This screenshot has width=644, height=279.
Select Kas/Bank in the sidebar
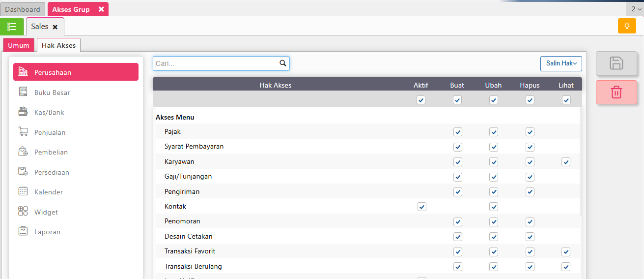(x=49, y=112)
